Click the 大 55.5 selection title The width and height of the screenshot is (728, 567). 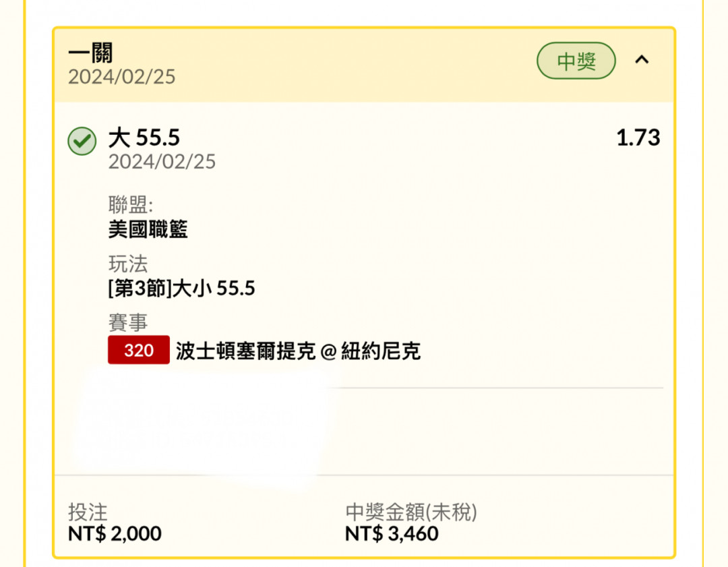[144, 138]
